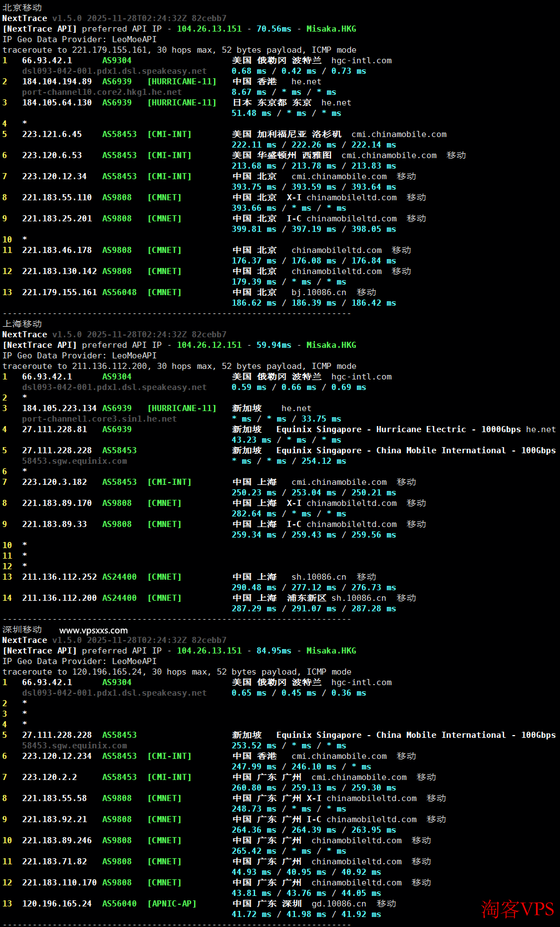Screen dimensions: 560x927
Task: Click the API IP address 104.26.12.151
Action: 209,345
